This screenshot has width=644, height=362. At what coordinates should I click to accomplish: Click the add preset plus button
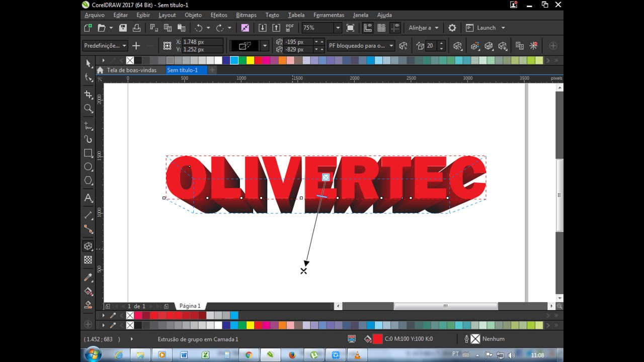coord(136,46)
